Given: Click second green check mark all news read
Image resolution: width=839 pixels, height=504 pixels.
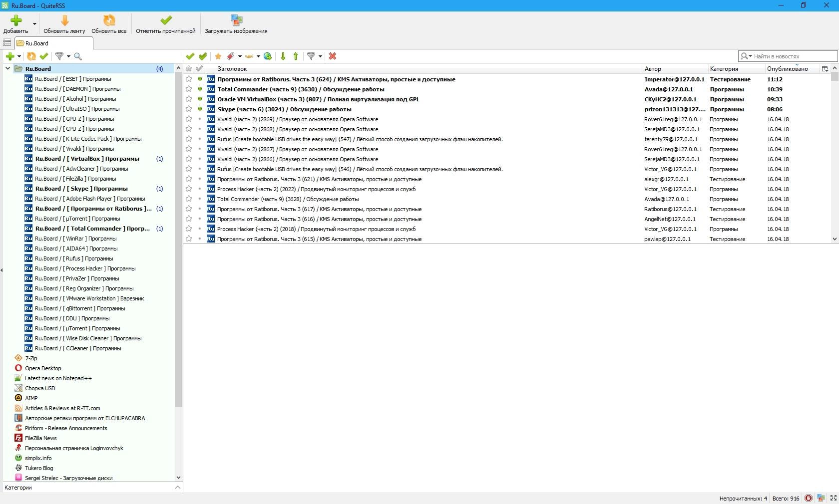Looking at the screenshot, I should tap(203, 56).
